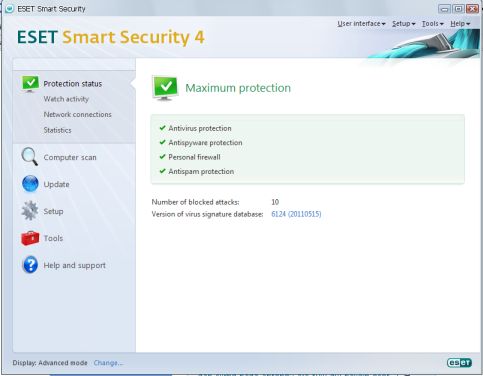Click the Help and support question mark icon
Screen dimensions: 483x376
(30, 265)
